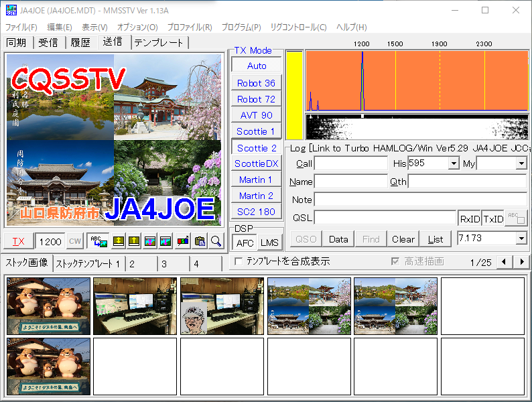The width and height of the screenshot is (532, 402).
Task: Open stock template tab 4
Action: 205,263
